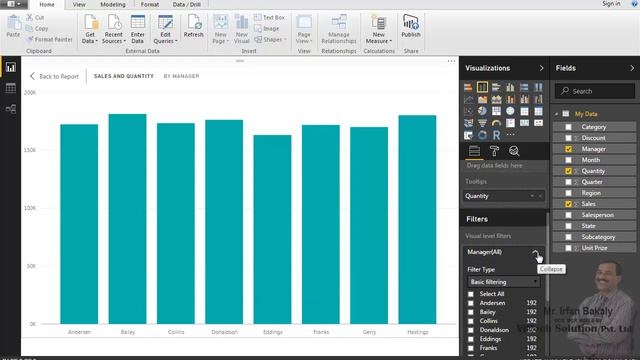Select the donut chart visualization
640x360 pixels.
click(482, 135)
